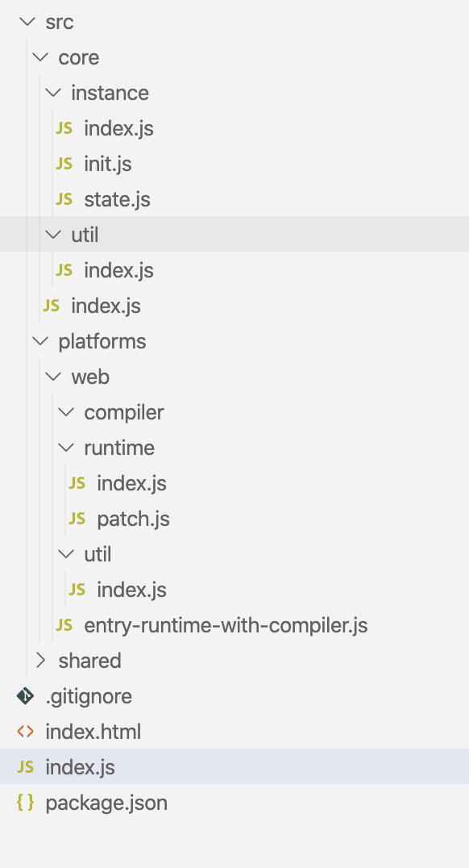Click the JS icon beside entry-runtime-with-compiler.js

(x=64, y=625)
